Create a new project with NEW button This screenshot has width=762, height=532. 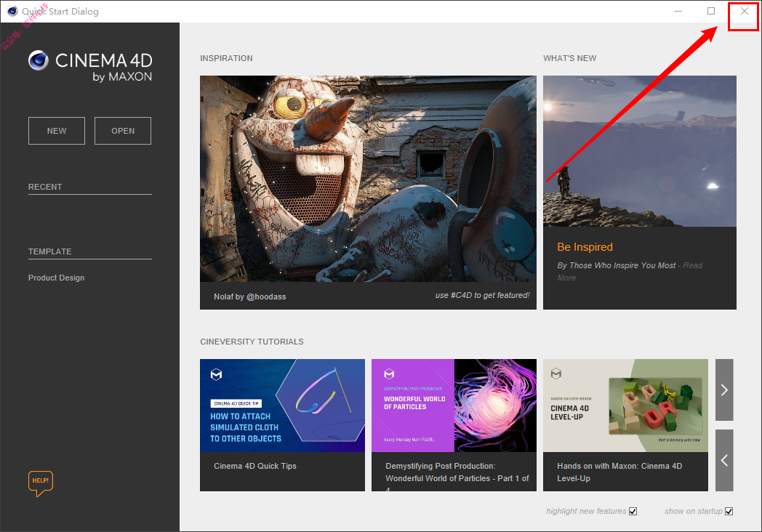57,131
